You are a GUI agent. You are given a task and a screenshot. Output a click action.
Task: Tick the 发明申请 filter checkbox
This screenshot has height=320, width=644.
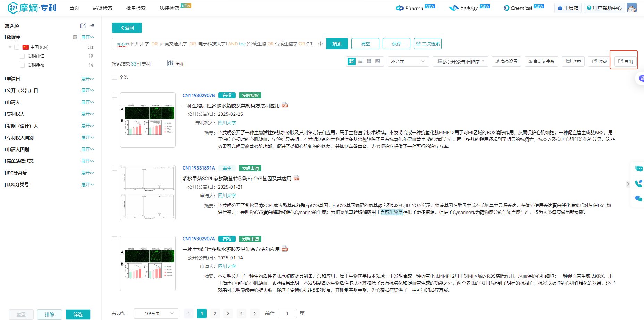pyautogui.click(x=22, y=56)
